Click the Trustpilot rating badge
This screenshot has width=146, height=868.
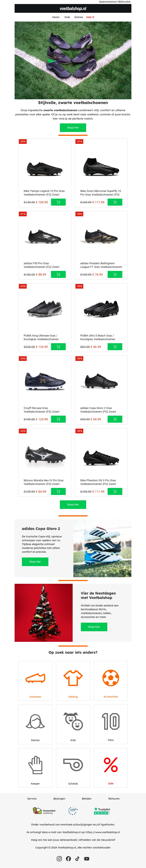[102, 811]
